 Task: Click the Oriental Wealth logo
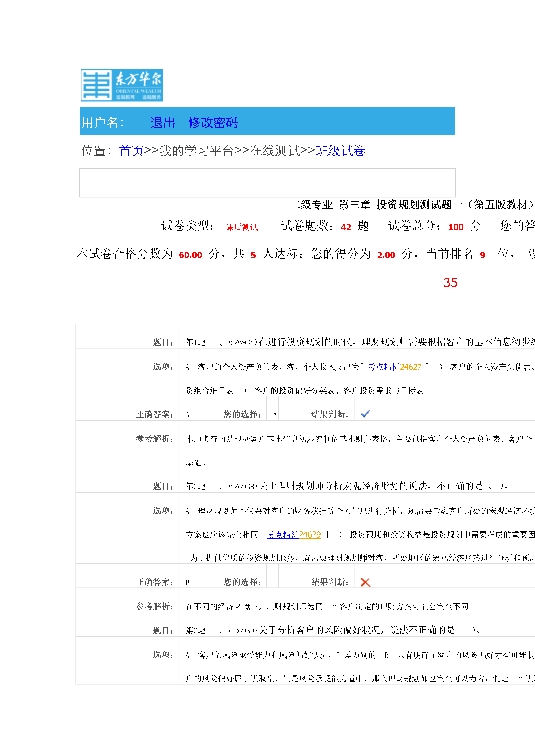click(x=122, y=85)
